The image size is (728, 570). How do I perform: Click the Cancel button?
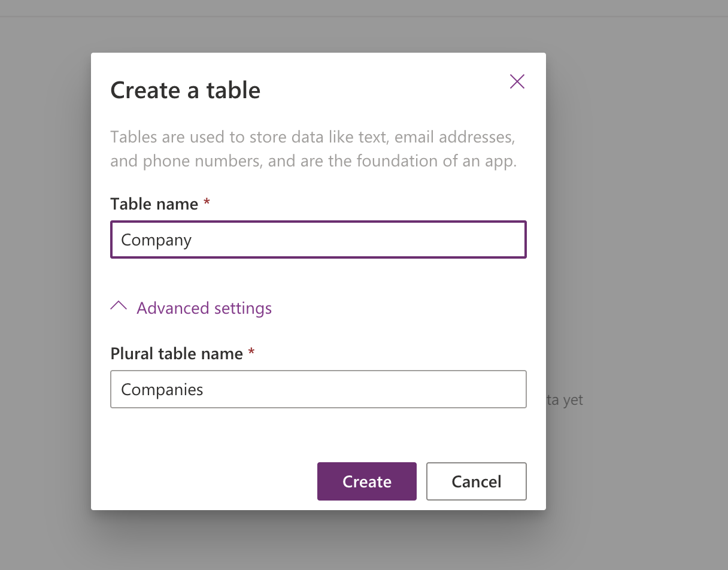point(477,481)
